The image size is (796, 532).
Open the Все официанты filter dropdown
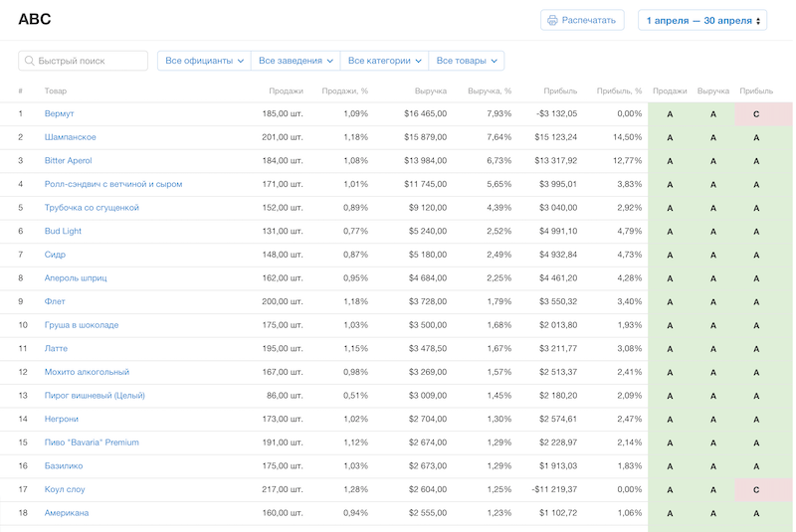(204, 61)
